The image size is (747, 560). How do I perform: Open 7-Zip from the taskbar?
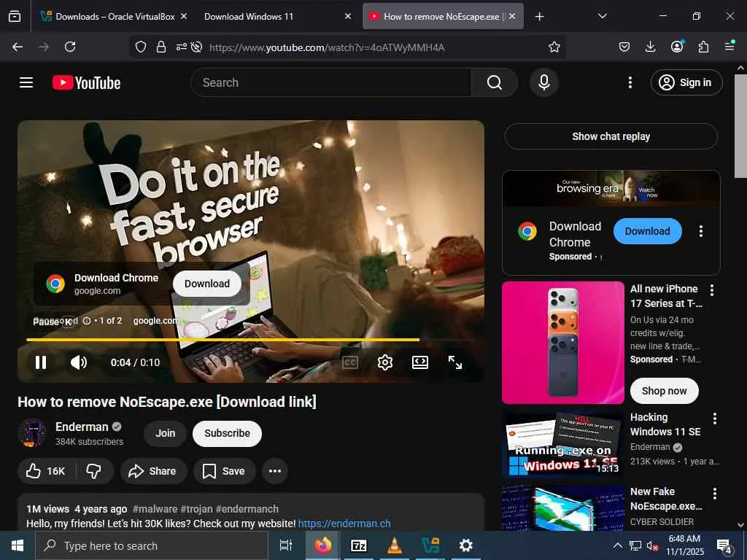click(x=359, y=545)
